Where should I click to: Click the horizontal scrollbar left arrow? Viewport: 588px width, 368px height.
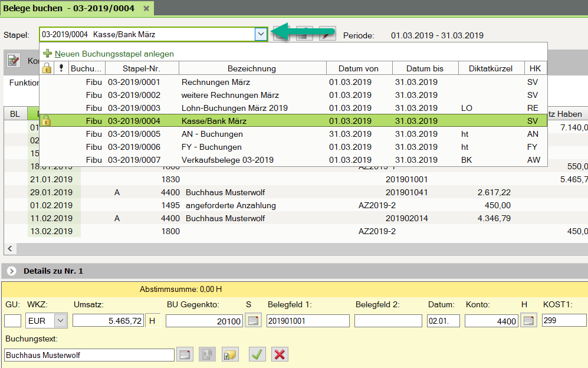click(x=10, y=248)
